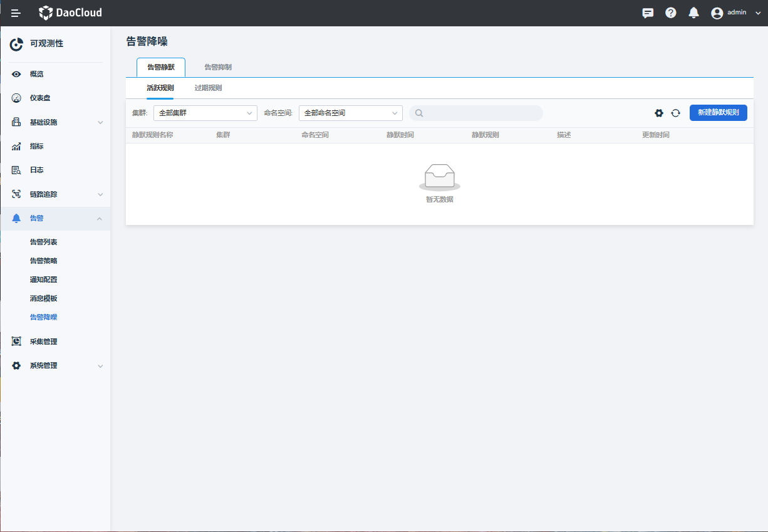This screenshot has width=768, height=532.
Task: Switch to the 告警抑制 tab
Action: click(x=218, y=67)
